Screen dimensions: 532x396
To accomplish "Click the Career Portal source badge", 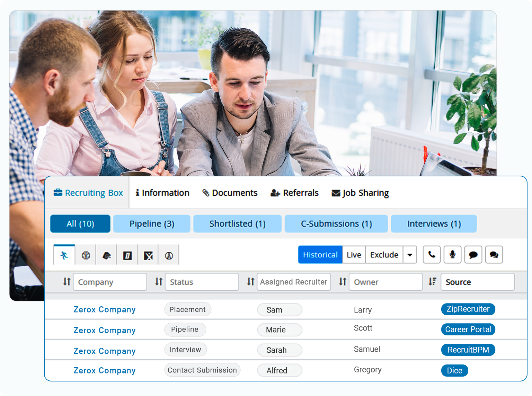I will pos(468,329).
